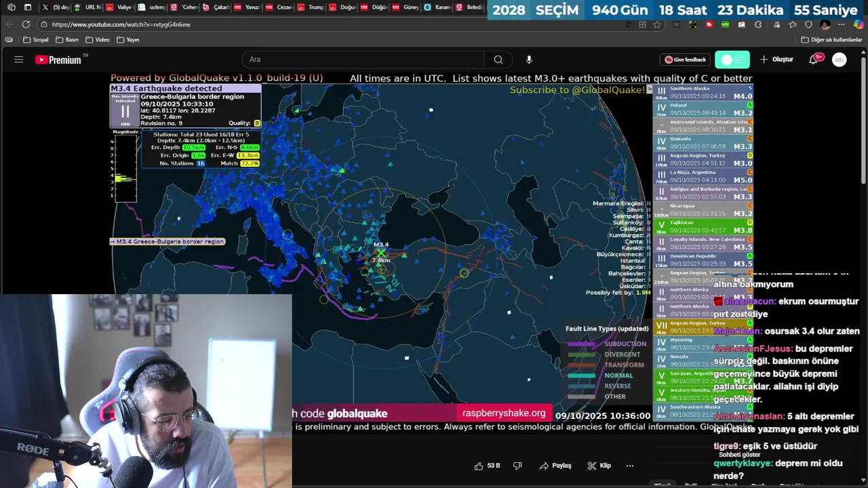Click the streamer webcam overlay
Image resolution: width=868 pixels, height=488 pixels.
point(146,391)
